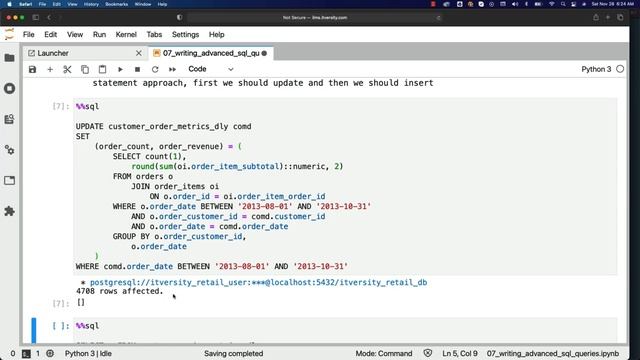The width and height of the screenshot is (640, 360).
Task: Interrupt the kernel with stop icon
Action: pyautogui.click(x=138, y=69)
